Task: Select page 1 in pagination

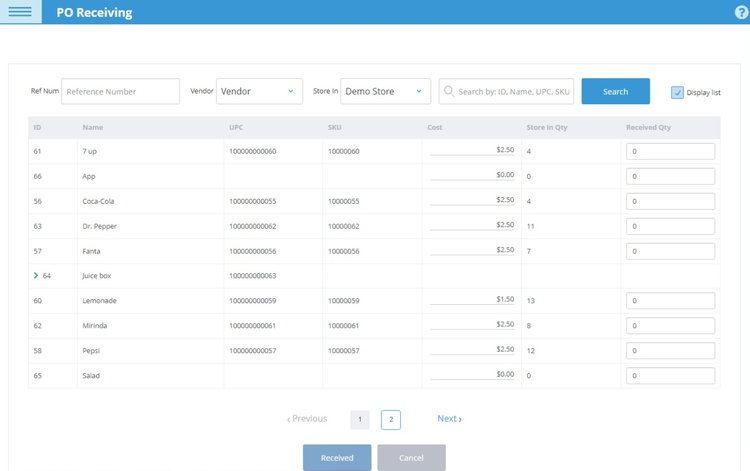Action: (x=360, y=419)
